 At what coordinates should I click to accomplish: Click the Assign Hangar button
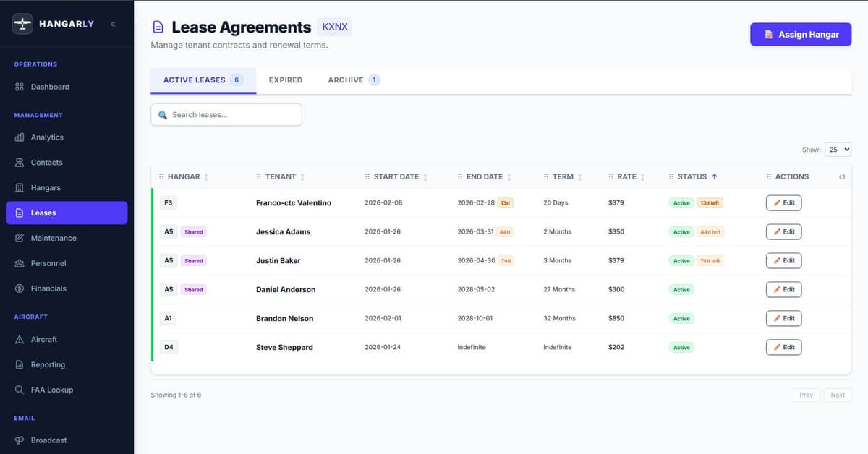pos(801,34)
